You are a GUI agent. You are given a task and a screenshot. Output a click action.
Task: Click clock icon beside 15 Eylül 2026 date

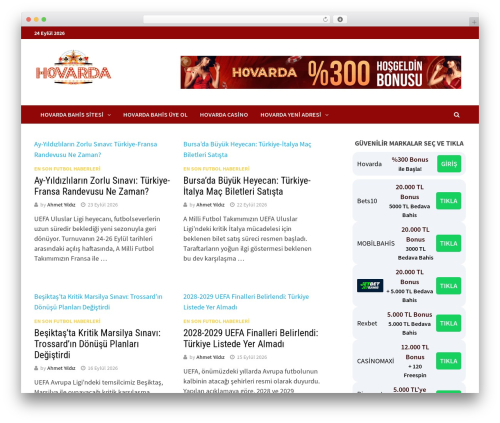[232, 357]
